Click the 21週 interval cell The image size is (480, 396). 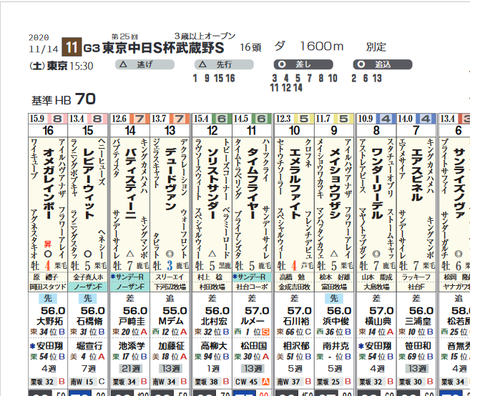tap(131, 369)
